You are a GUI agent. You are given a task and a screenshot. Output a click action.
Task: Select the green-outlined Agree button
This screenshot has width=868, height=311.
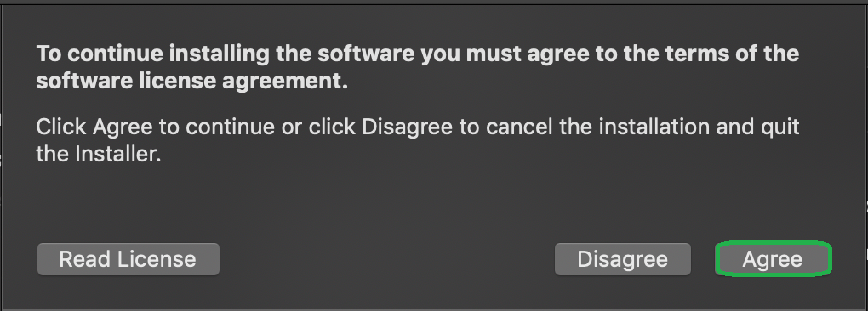[774, 259]
